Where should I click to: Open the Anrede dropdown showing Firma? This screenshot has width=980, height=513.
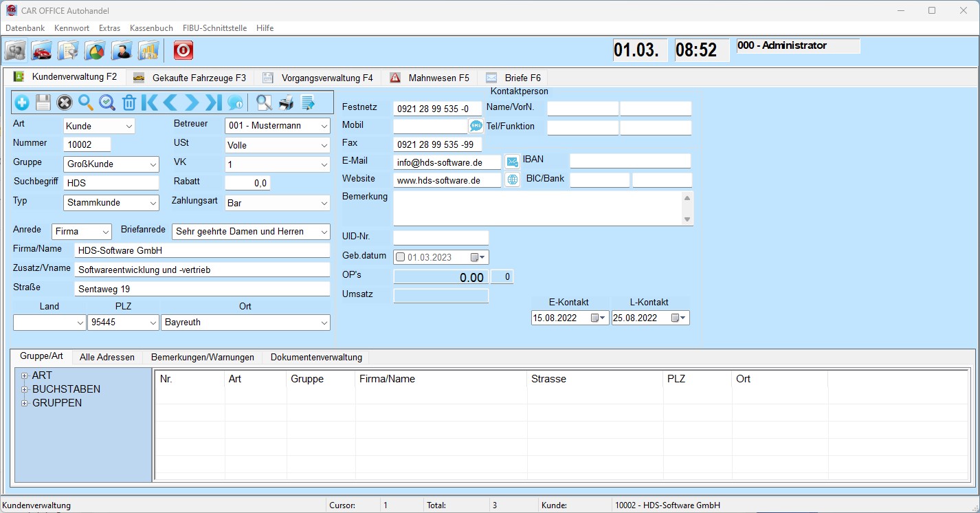tap(105, 232)
